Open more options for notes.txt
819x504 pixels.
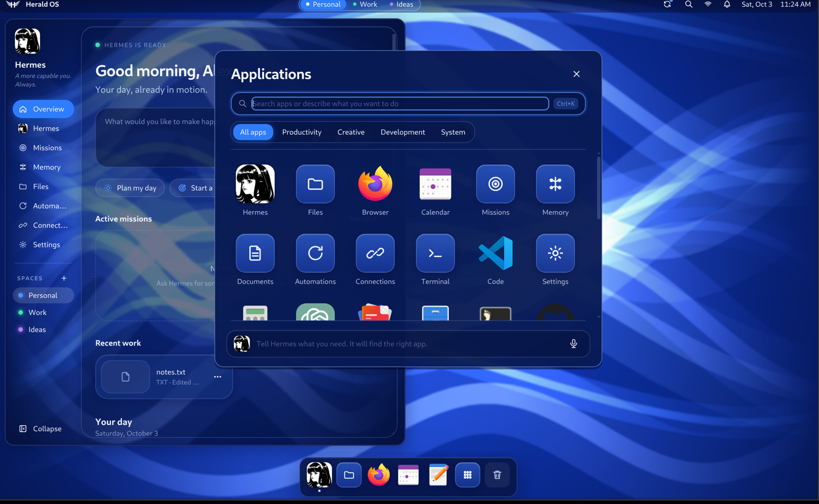(x=218, y=377)
